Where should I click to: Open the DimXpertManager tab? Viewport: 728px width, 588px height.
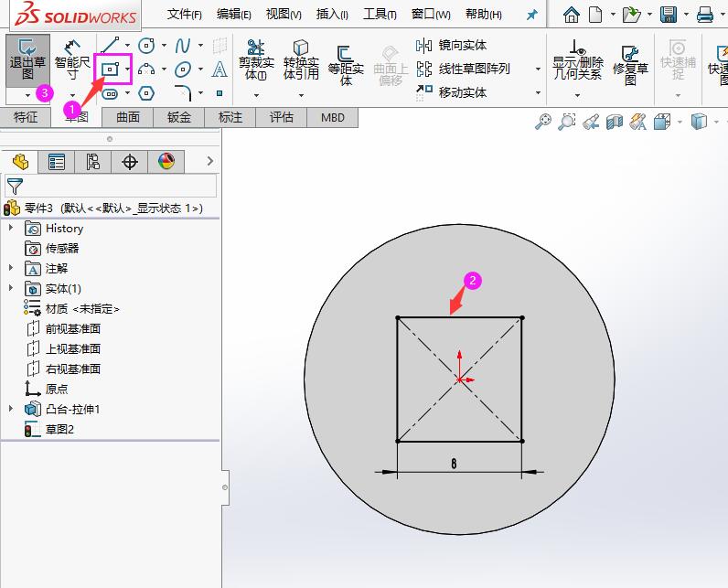[x=130, y=162]
